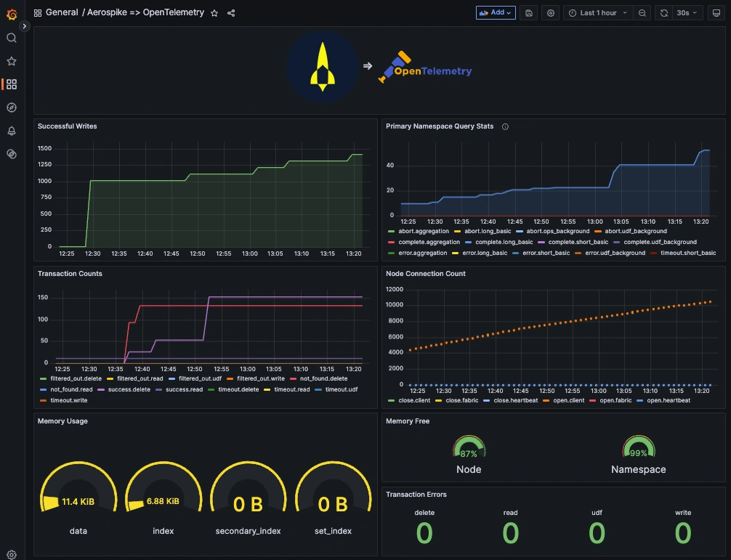Click the Node 87% gauge
Screen dimensions: 731x560
(x=469, y=447)
